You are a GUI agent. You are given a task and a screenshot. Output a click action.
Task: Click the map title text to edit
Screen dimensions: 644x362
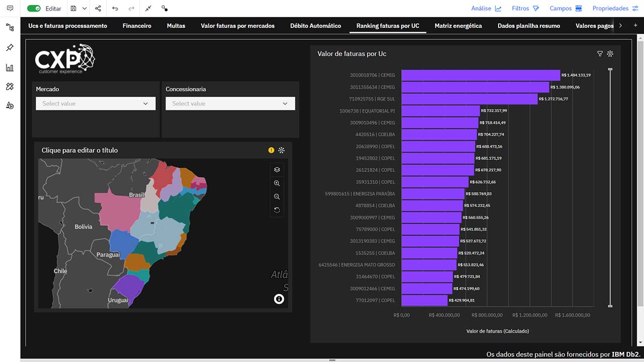[x=79, y=150]
